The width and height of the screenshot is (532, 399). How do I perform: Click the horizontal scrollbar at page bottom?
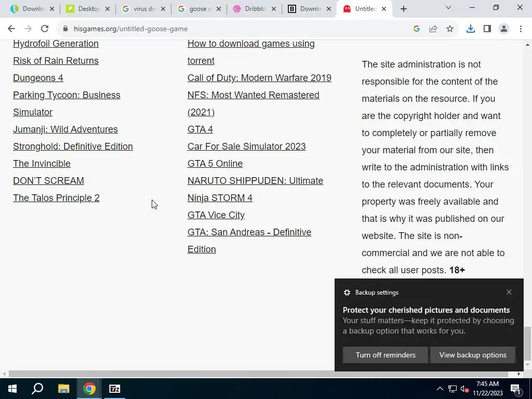click(x=258, y=374)
